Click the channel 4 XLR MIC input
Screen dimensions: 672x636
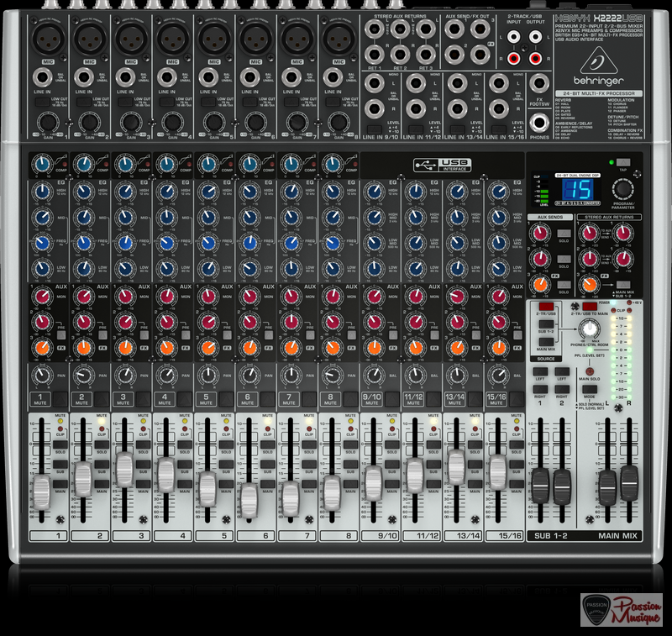[173, 39]
